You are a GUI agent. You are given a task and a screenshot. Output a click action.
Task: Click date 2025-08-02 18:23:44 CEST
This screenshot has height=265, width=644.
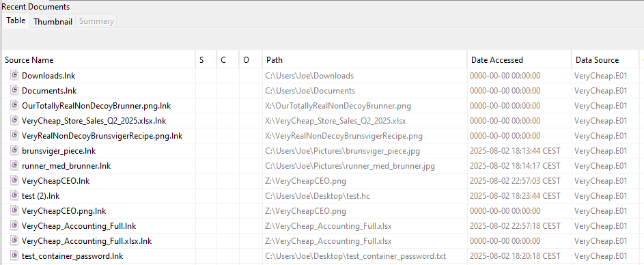[x=515, y=196]
